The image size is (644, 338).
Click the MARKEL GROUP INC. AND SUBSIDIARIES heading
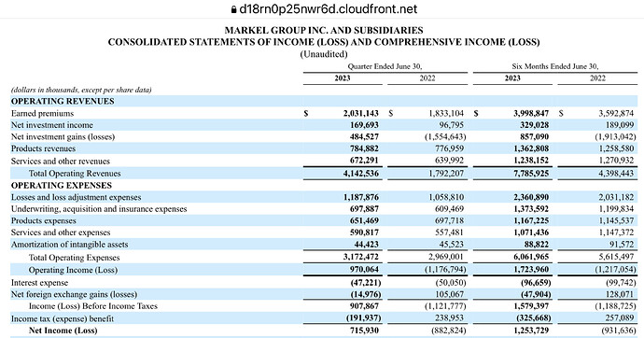[x=324, y=31]
